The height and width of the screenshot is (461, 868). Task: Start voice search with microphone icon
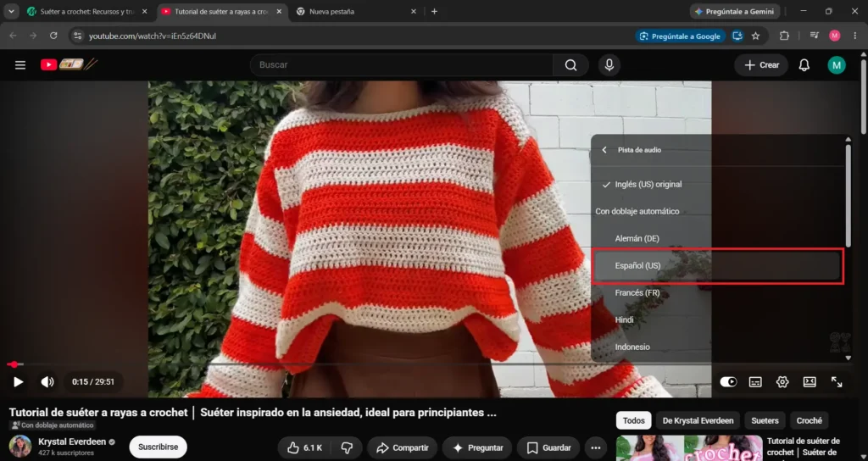pos(609,65)
